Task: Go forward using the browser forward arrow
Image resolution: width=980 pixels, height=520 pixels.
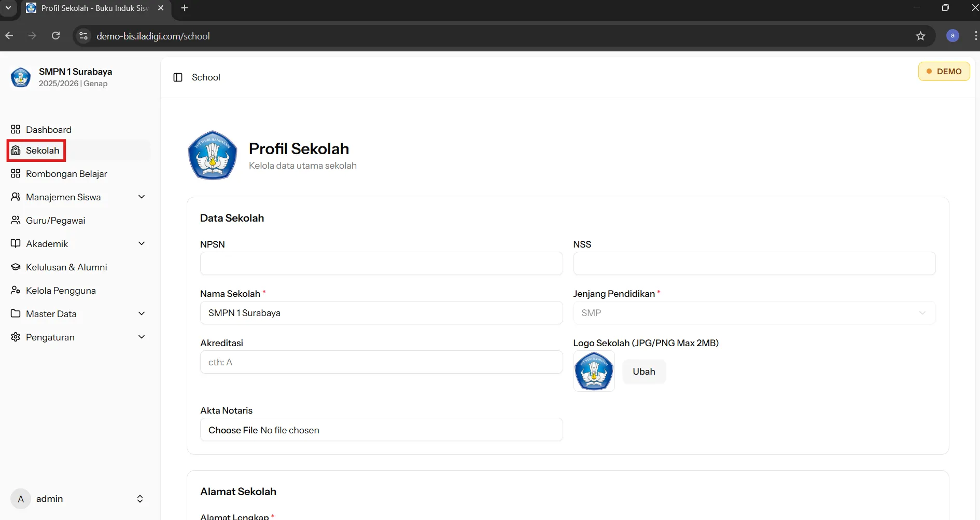Action: click(x=32, y=36)
